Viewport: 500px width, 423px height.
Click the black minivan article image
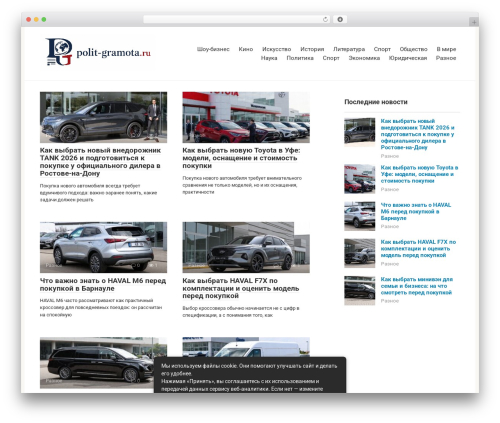point(98,363)
